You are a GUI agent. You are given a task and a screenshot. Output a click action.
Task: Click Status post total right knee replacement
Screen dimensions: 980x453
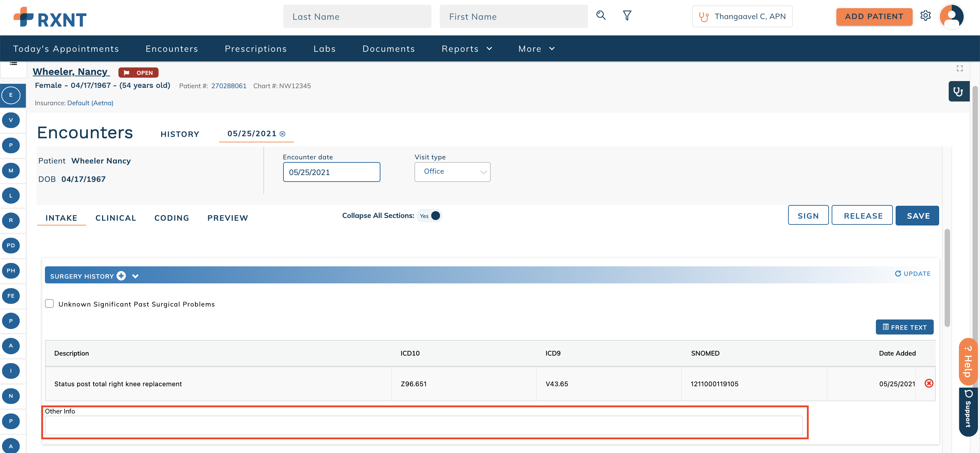click(118, 384)
